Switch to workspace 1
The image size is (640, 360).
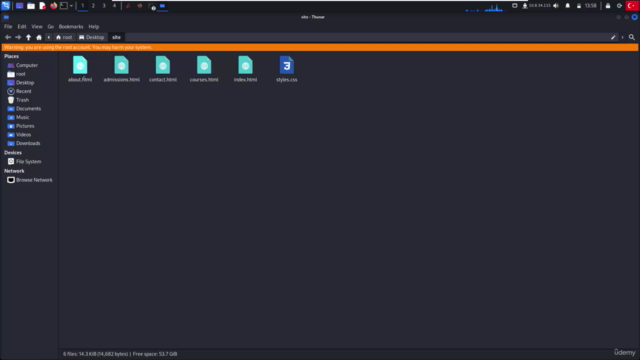82,6
